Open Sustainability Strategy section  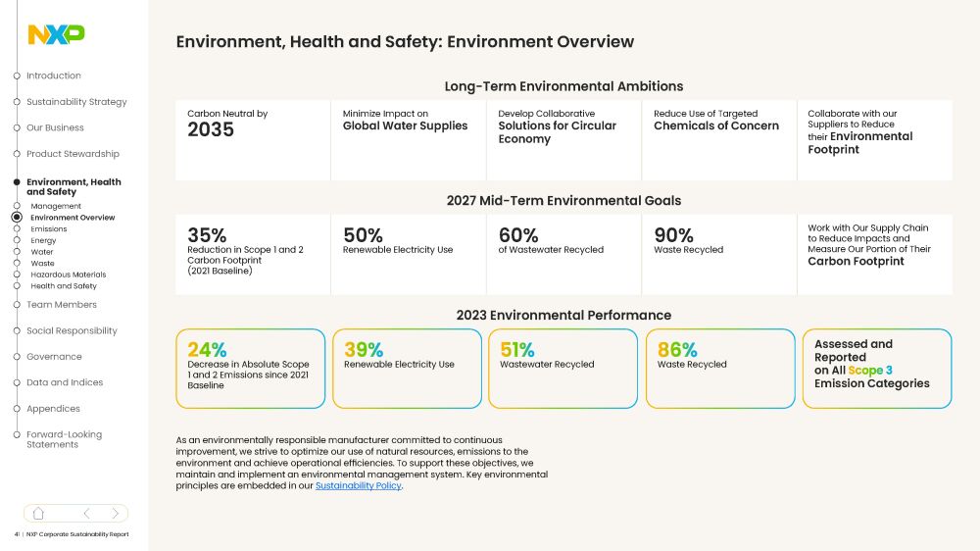pos(76,102)
